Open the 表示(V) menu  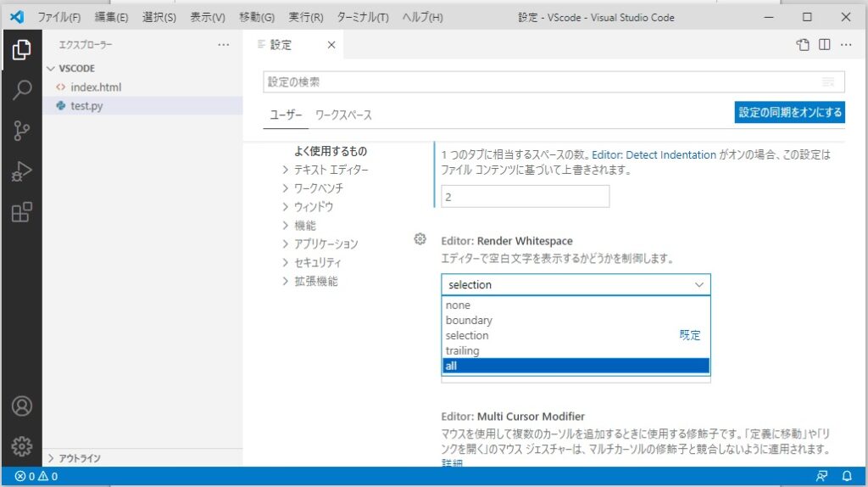pyautogui.click(x=208, y=17)
